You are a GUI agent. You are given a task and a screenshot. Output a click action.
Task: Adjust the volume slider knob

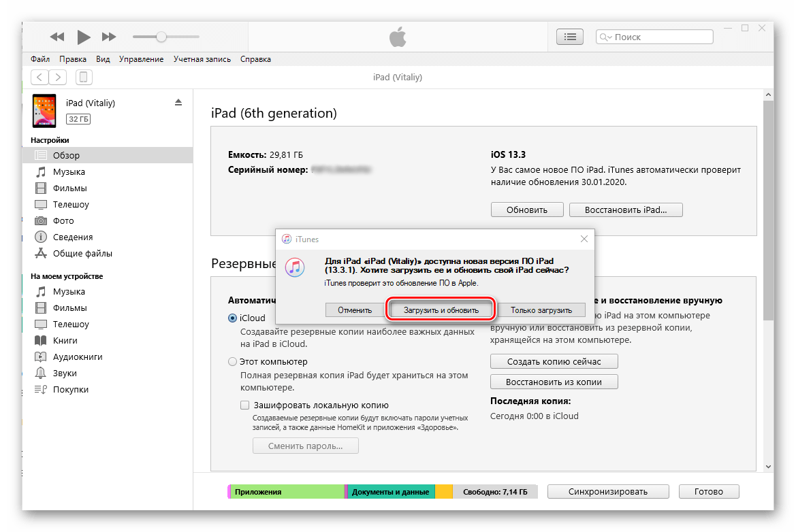(161, 37)
